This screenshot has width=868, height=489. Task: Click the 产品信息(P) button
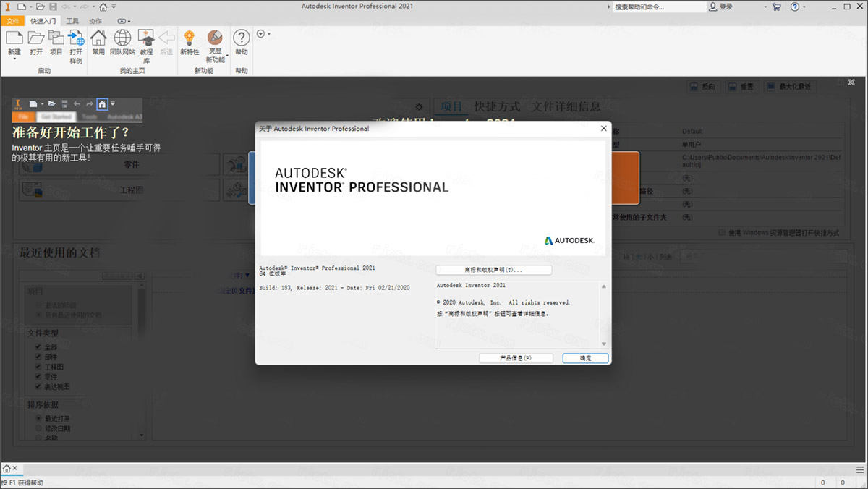coord(515,357)
